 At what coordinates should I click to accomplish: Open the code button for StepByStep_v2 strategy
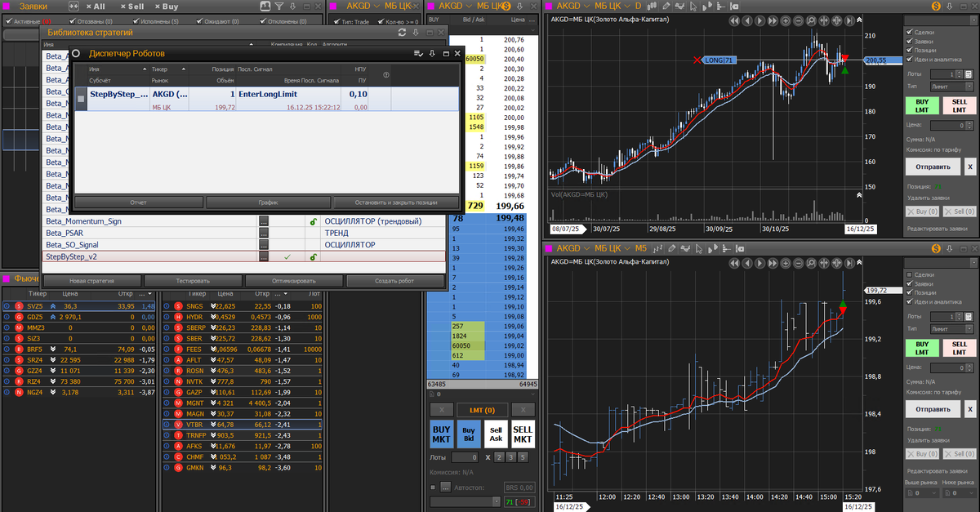coord(264,256)
